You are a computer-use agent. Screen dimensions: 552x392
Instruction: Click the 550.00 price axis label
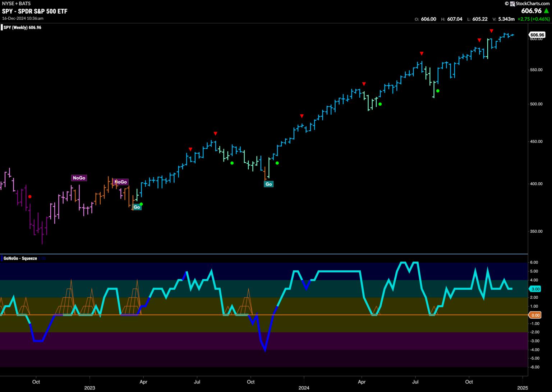tap(536, 70)
